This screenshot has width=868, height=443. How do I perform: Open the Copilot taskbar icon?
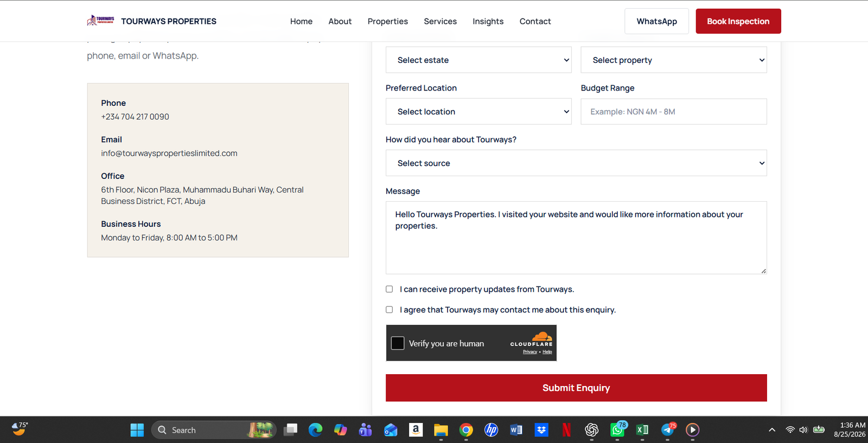coord(340,430)
